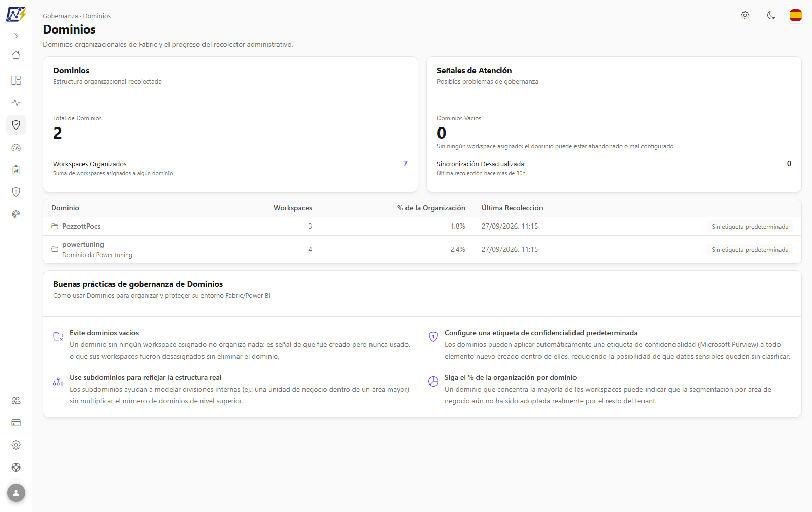Open the shield alert icon in the sidebar
The height and width of the screenshot is (512, 812).
(x=16, y=192)
